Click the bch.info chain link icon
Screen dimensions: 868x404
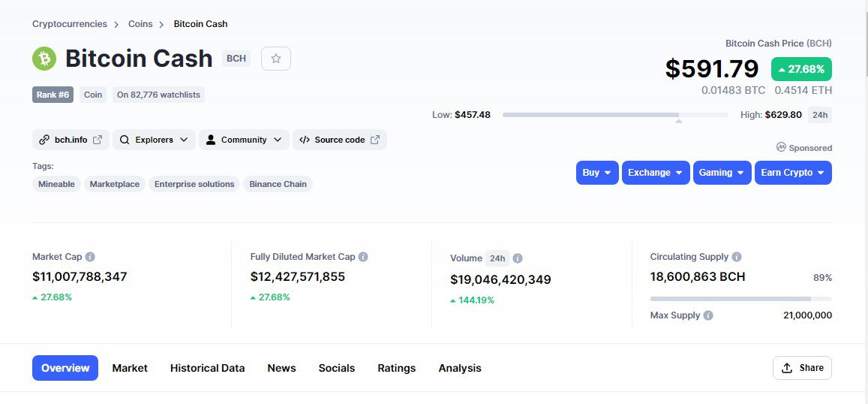pyautogui.click(x=44, y=140)
